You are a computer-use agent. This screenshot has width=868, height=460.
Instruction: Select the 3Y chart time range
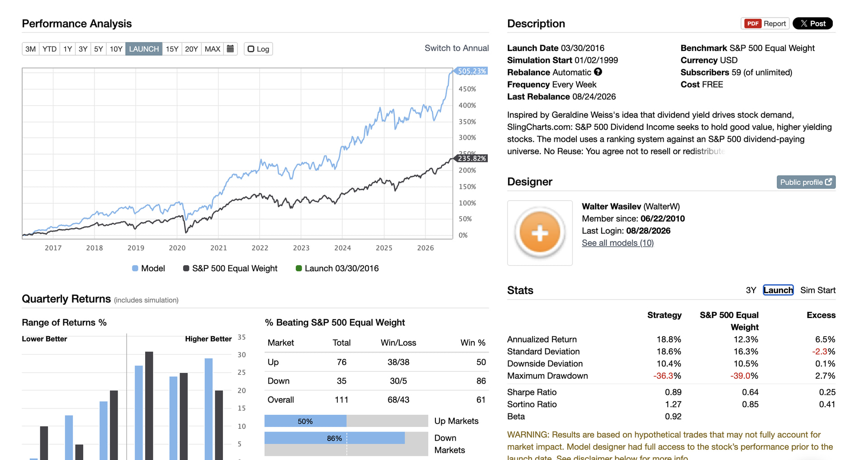pos(83,49)
